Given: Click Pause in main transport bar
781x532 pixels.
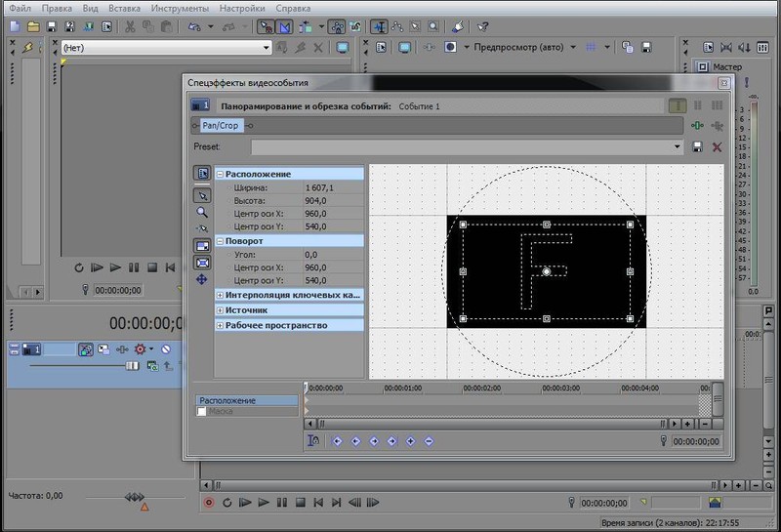Looking at the screenshot, I should tap(282, 503).
